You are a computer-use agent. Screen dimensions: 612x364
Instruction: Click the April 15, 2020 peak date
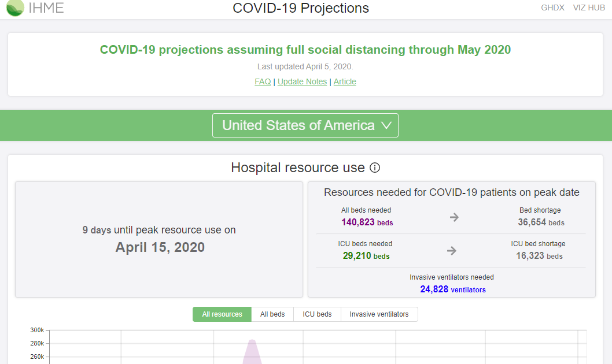coord(160,247)
